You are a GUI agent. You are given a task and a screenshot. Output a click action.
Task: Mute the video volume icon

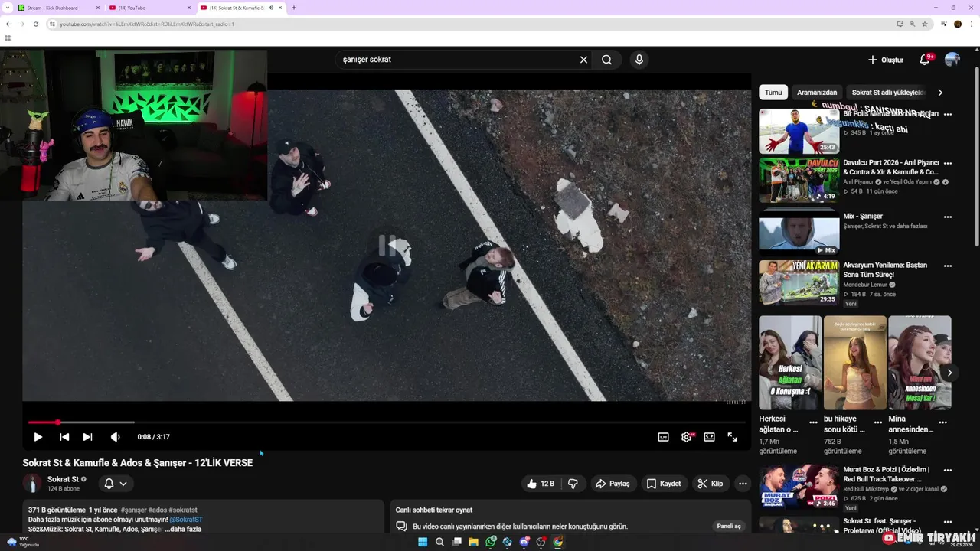point(116,437)
